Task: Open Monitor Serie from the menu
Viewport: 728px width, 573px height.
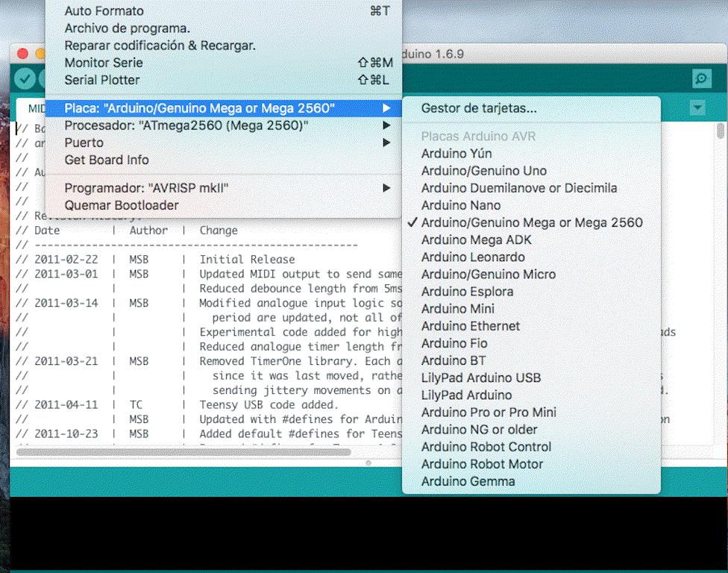Action: (104, 63)
